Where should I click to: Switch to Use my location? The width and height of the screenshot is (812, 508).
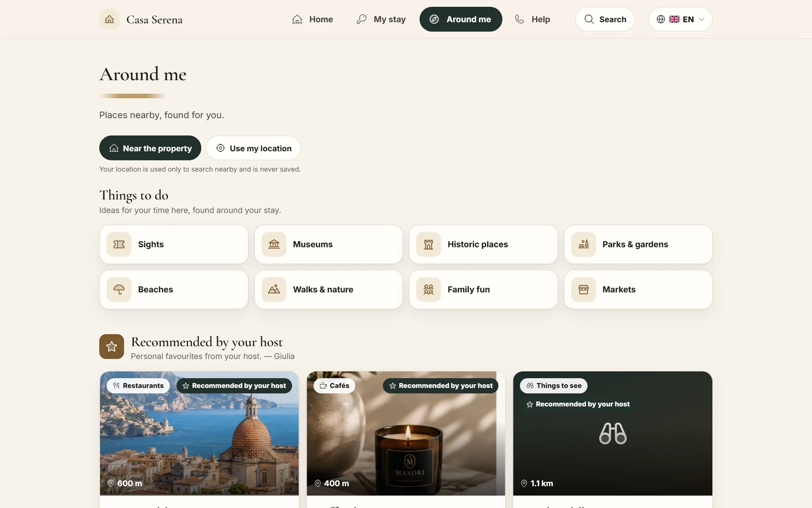(x=254, y=148)
